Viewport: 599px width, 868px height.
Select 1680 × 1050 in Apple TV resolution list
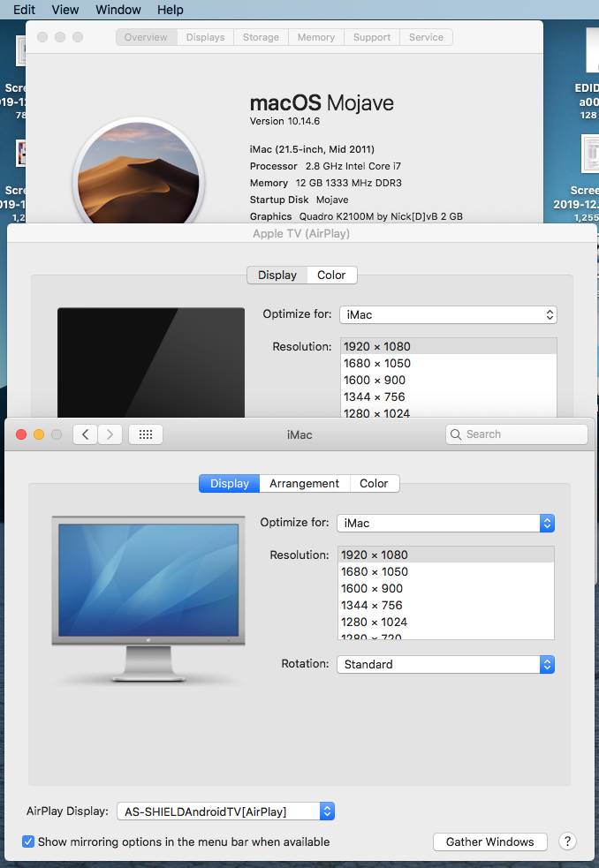pos(448,364)
